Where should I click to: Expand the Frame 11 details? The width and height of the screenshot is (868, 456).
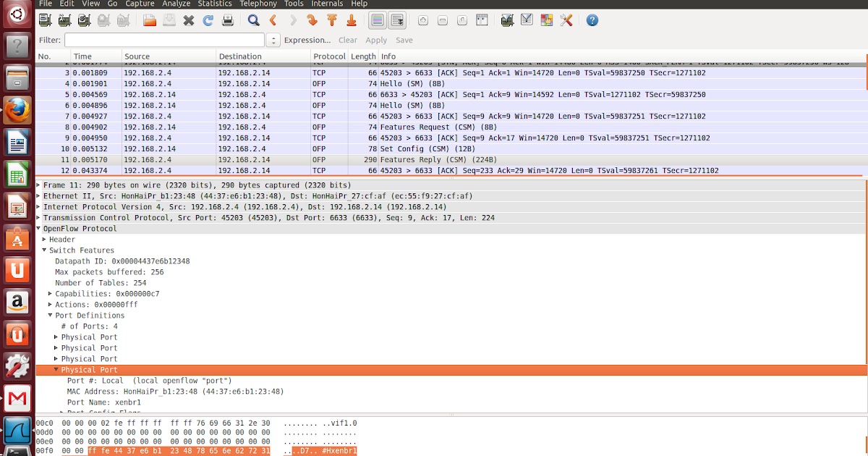coord(39,185)
